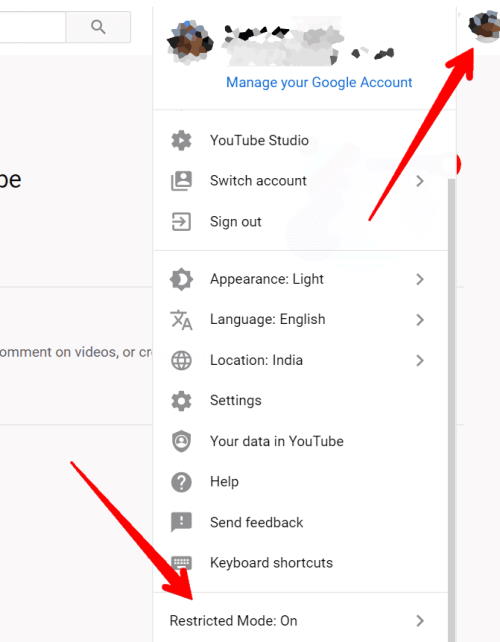Click the Switch account person icon

point(181,181)
